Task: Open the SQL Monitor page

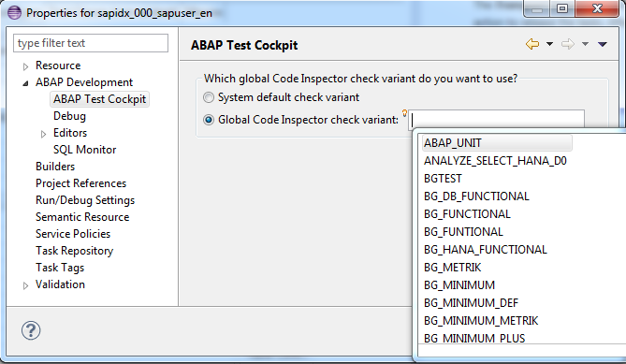Action: 84,150
